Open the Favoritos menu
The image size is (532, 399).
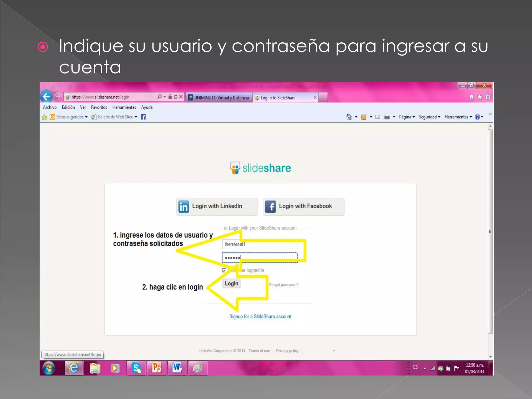coord(99,107)
